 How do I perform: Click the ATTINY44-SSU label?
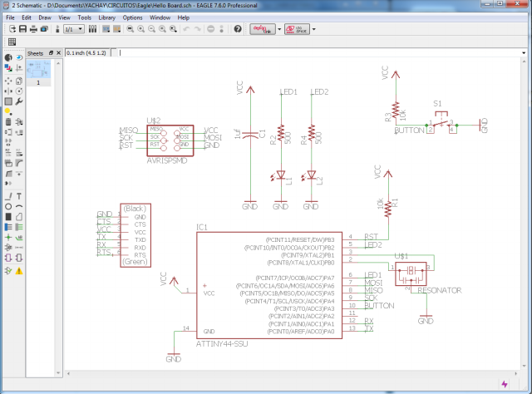pyautogui.click(x=222, y=344)
